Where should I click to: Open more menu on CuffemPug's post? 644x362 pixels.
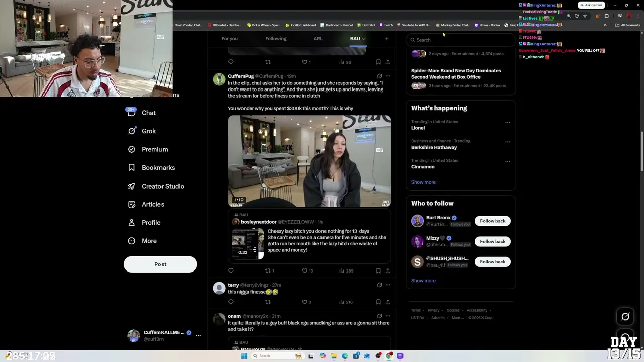[388, 76]
